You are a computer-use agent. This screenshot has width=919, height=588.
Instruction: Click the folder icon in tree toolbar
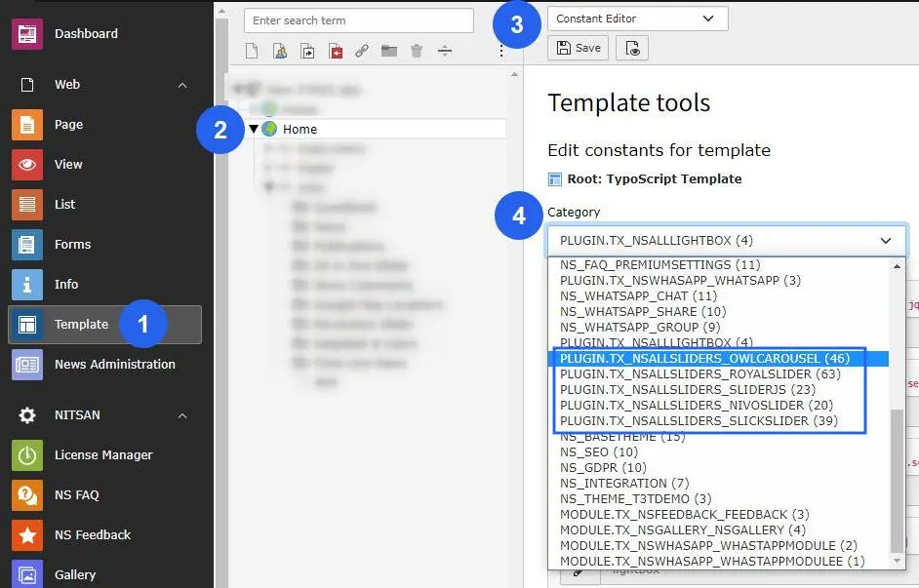pos(389,51)
